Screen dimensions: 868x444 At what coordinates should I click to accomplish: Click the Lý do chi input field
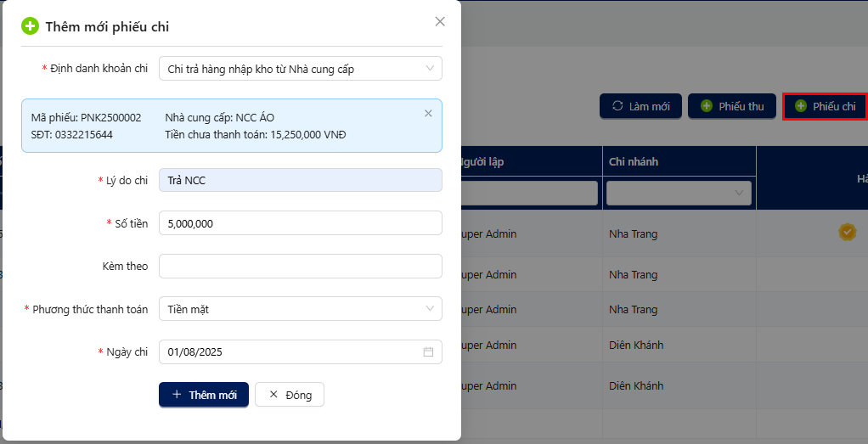tap(300, 181)
